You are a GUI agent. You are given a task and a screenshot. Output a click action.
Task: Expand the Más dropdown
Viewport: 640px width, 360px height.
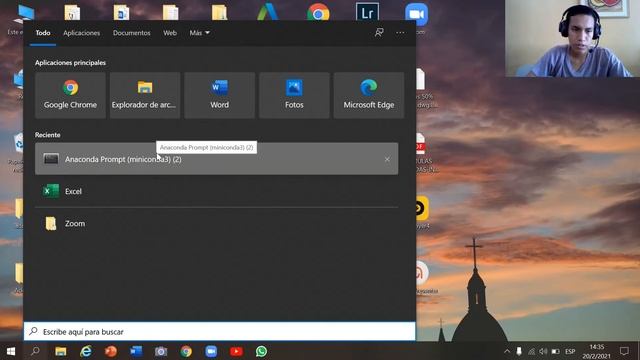(199, 33)
